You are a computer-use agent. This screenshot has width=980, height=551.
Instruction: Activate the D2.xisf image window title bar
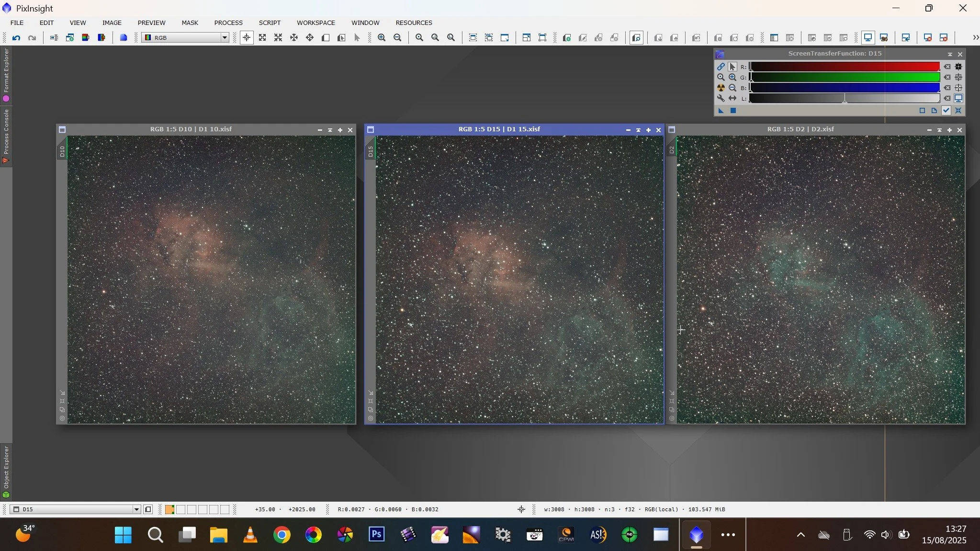[800, 129]
